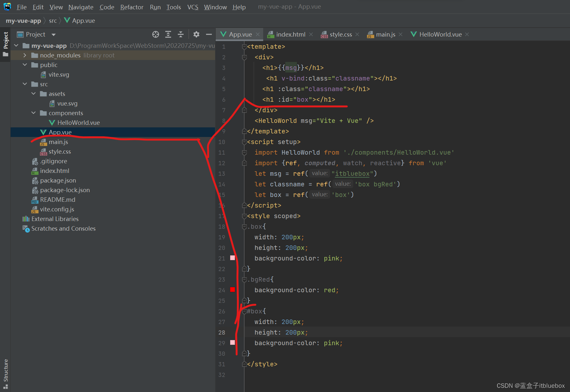Open the Edit menu

(x=38, y=7)
